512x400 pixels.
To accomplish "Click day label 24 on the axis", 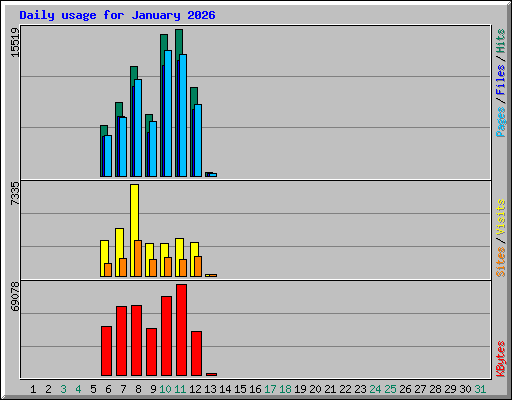I will pos(375,389).
